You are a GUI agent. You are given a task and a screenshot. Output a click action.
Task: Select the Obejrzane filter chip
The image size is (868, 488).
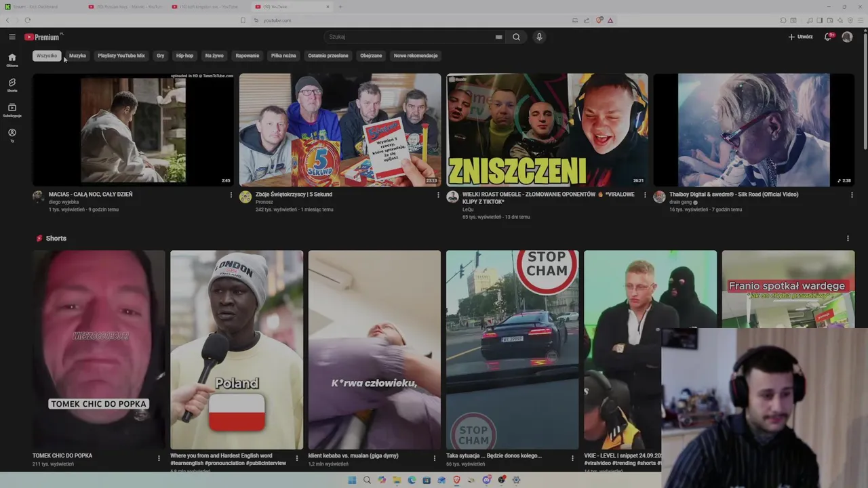point(371,56)
